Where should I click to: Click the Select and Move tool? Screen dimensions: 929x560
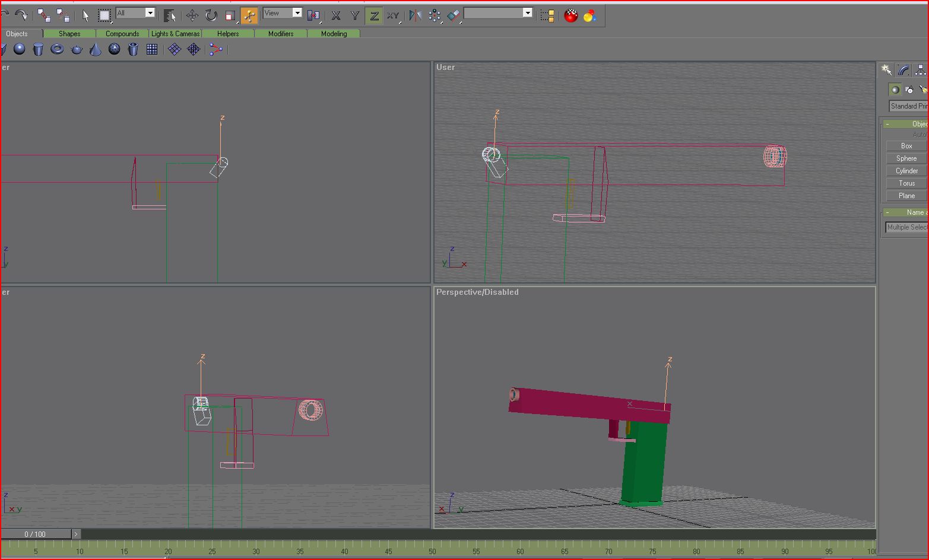(192, 15)
